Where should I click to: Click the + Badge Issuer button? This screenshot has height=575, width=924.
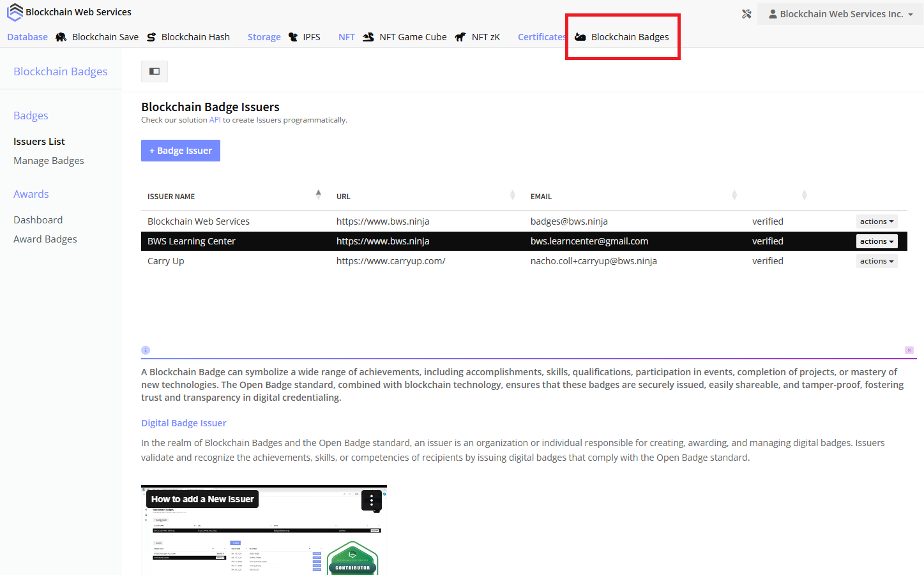pyautogui.click(x=181, y=151)
